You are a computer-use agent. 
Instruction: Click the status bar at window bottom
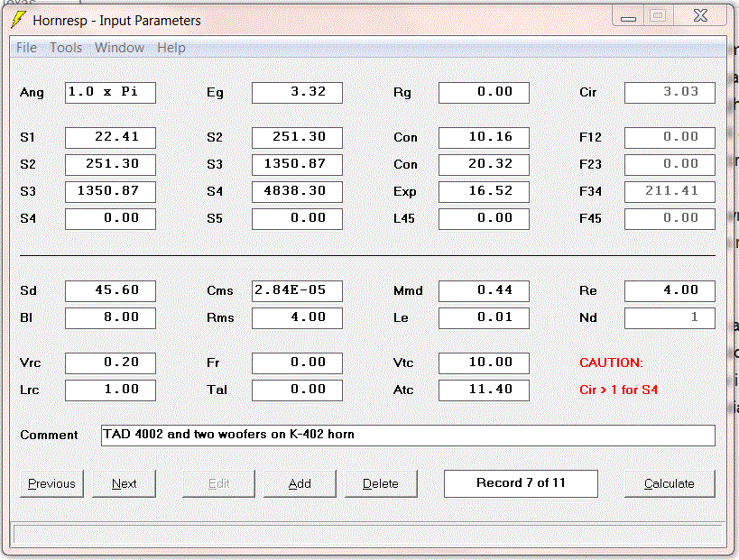point(368,534)
